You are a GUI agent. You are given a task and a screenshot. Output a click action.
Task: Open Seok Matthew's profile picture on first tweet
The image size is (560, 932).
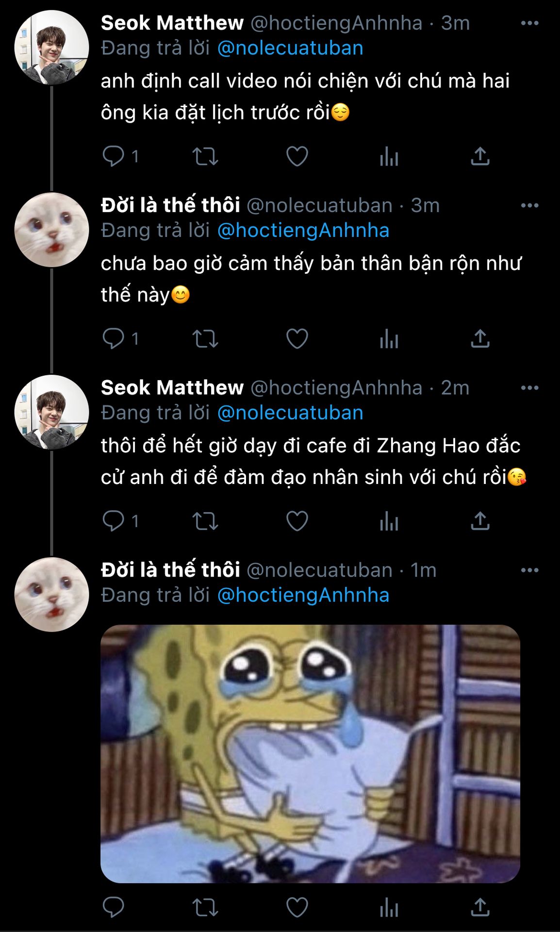(x=52, y=48)
